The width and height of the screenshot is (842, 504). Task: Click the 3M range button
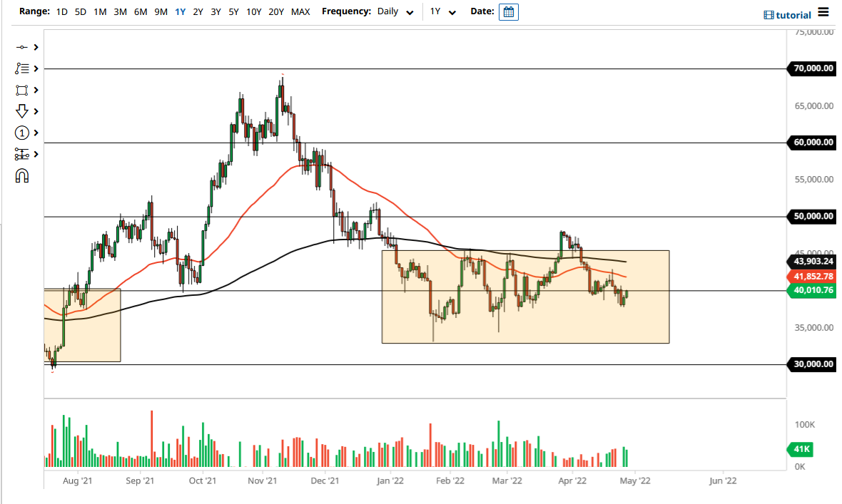(x=120, y=11)
